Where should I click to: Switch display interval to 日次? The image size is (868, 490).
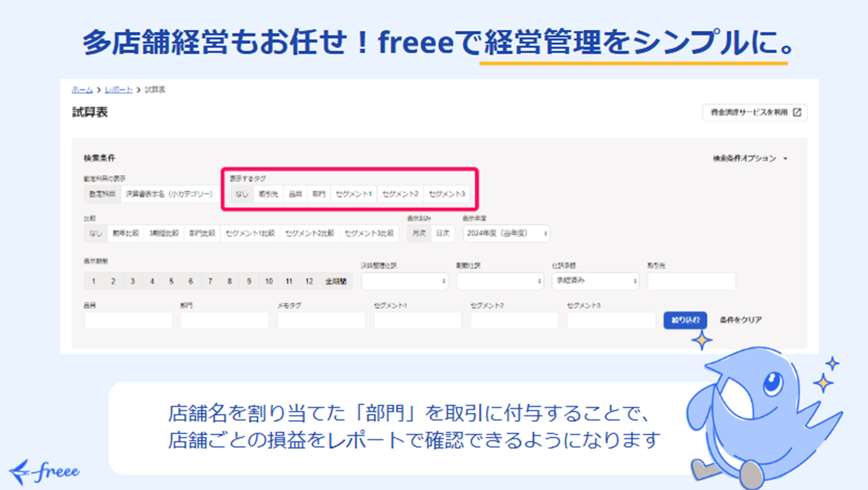[x=442, y=233]
